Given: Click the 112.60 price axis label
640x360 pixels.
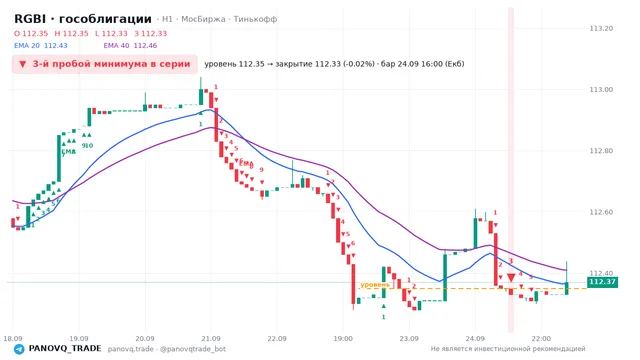Looking at the screenshot, I should point(601,212).
